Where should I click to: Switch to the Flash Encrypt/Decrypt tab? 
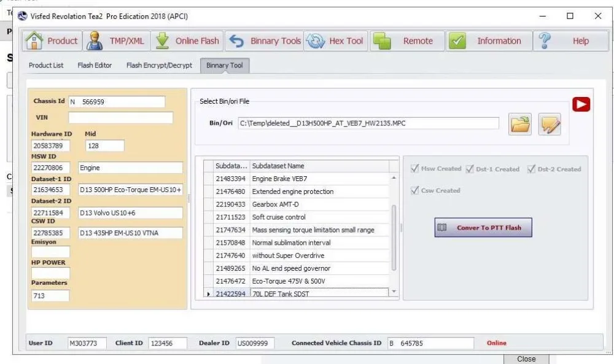[x=159, y=65]
